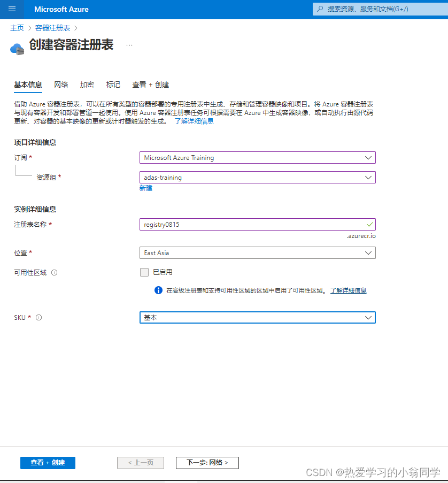The image size is (448, 483).
Task: Go to 容器注册表 breadcrumb
Action: click(52, 28)
